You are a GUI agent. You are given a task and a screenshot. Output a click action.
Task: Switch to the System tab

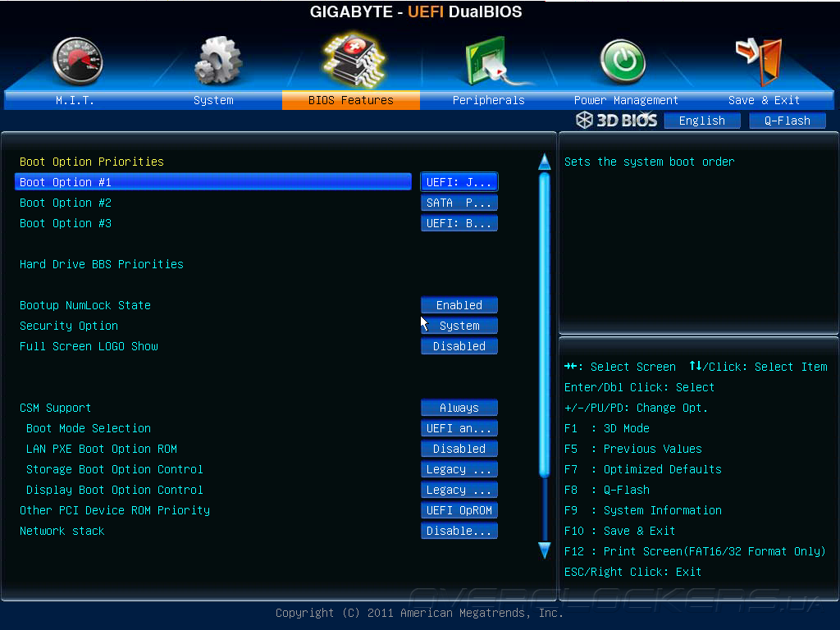[213, 100]
